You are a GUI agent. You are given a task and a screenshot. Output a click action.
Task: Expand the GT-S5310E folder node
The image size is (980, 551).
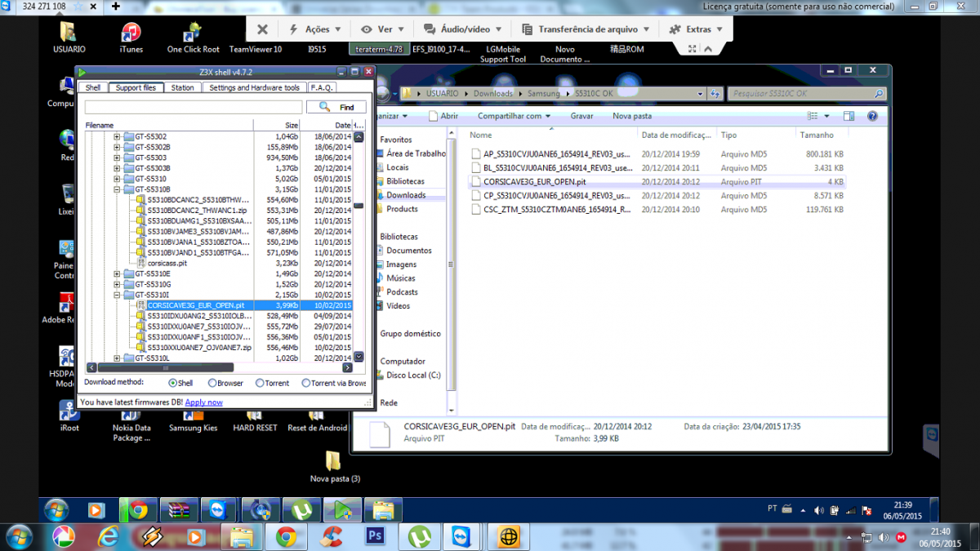(x=117, y=273)
